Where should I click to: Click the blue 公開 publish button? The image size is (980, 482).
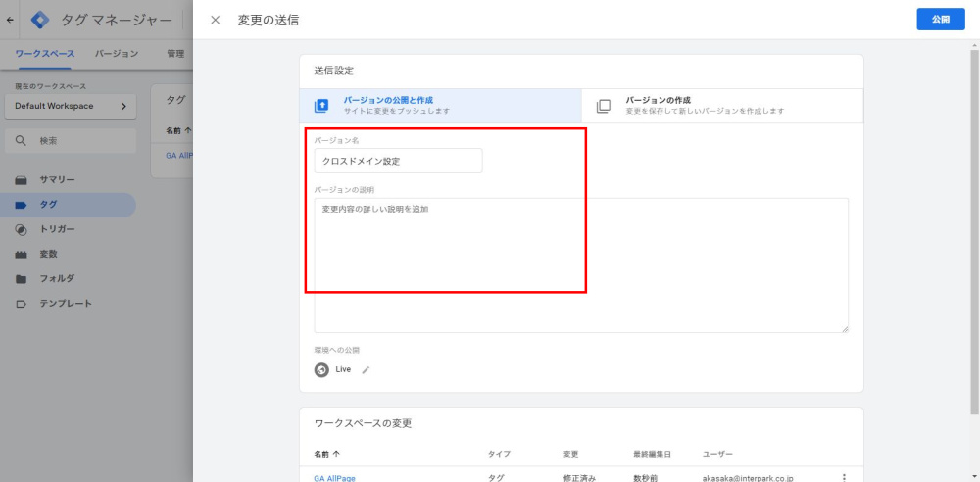click(941, 20)
